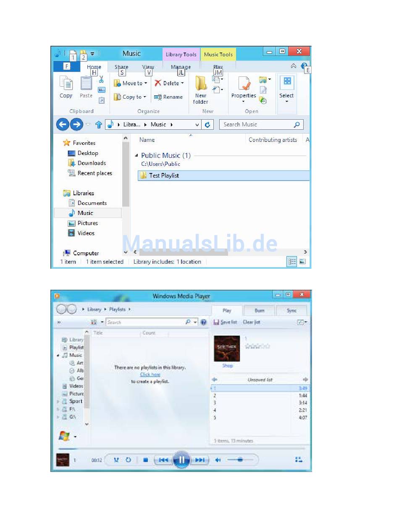Switch Media Player to Now Playing view

299,460
